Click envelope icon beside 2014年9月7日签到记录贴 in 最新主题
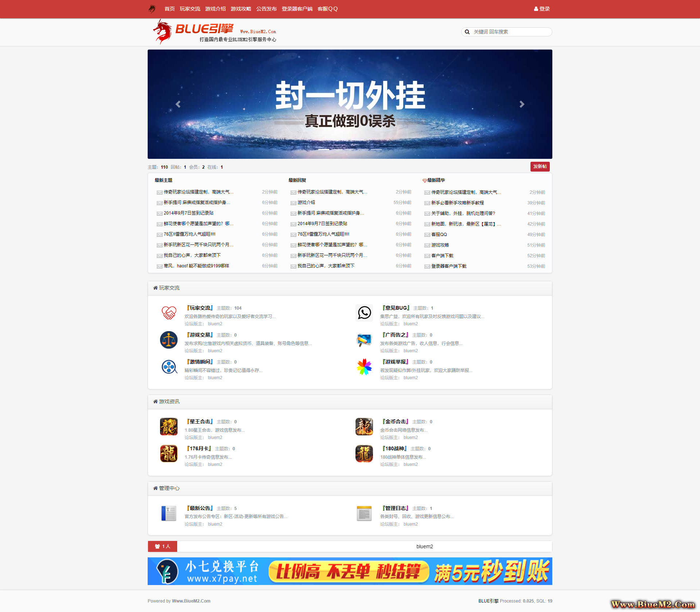700x612 pixels. (159, 213)
